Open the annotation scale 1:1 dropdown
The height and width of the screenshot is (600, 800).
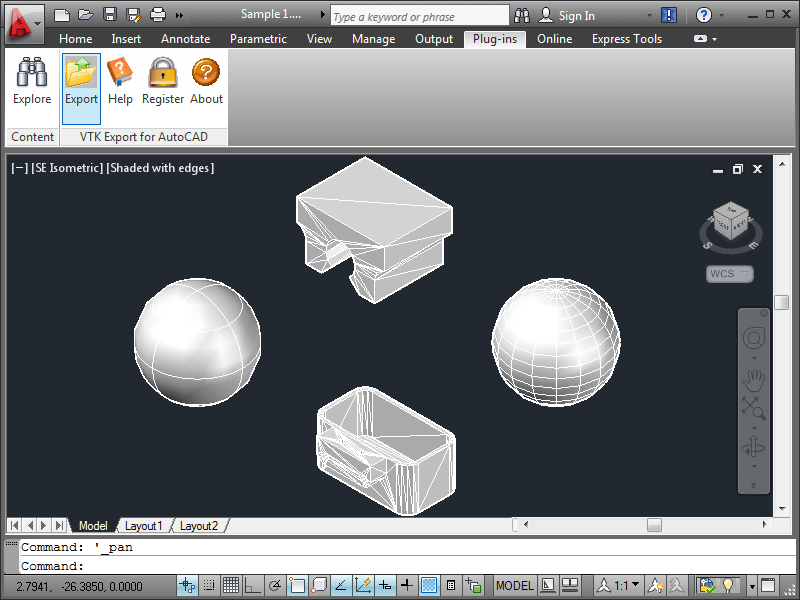pos(626,585)
